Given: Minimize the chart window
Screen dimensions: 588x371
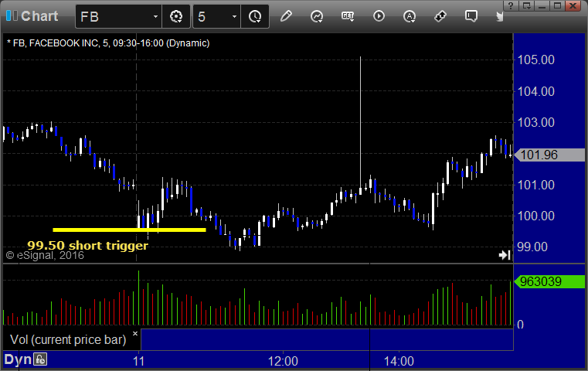Looking at the screenshot, I should [x=542, y=5].
